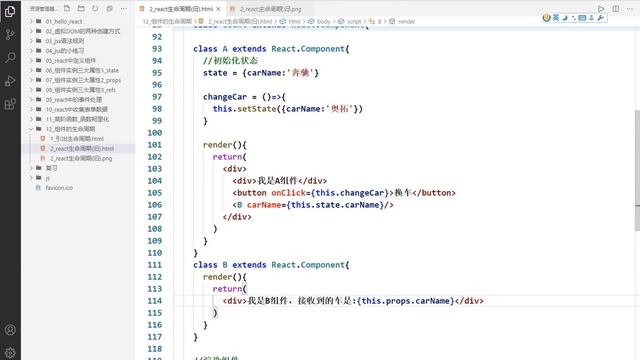Expand the 08 refs folder

[x=78, y=90]
